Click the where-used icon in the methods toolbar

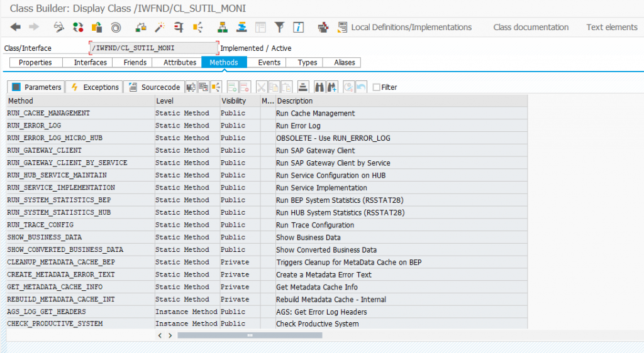216,87
